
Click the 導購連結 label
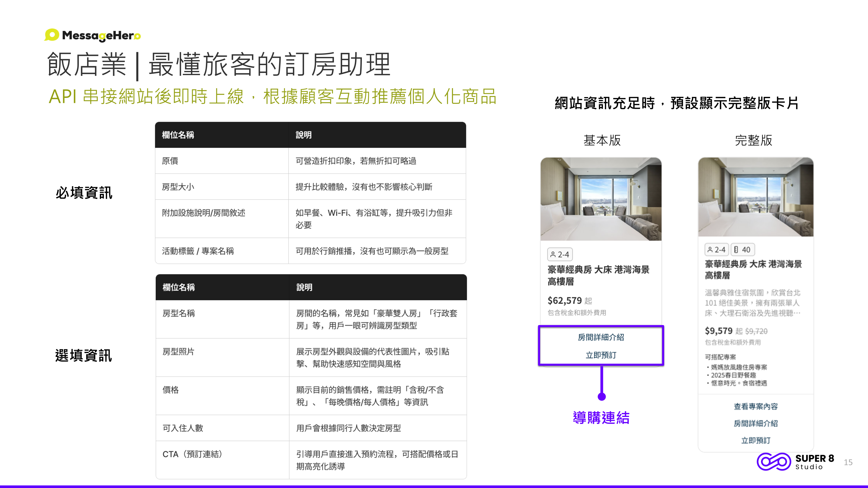click(601, 418)
